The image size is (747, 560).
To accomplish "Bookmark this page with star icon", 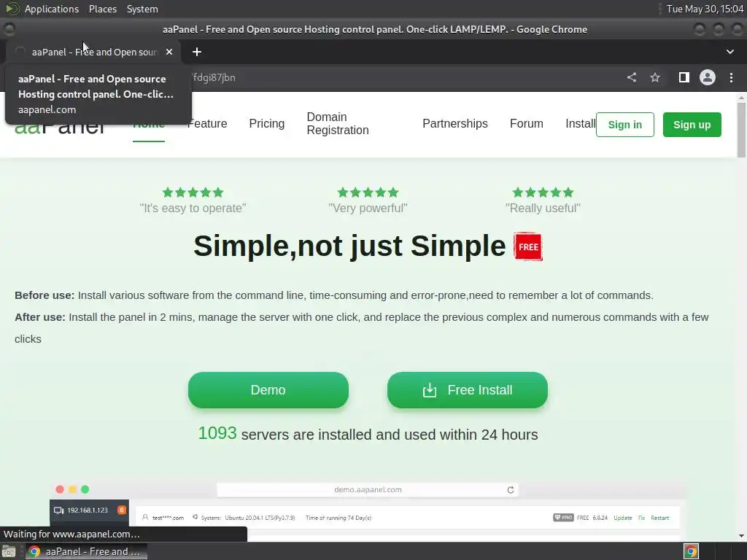I will point(655,77).
